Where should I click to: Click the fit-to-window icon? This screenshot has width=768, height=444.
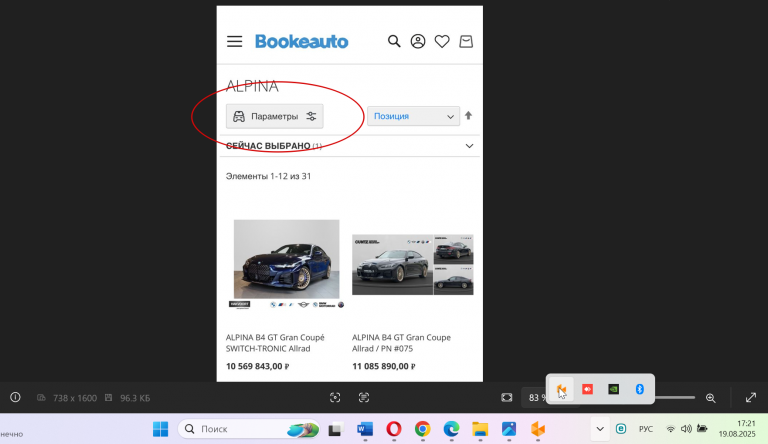(x=507, y=397)
